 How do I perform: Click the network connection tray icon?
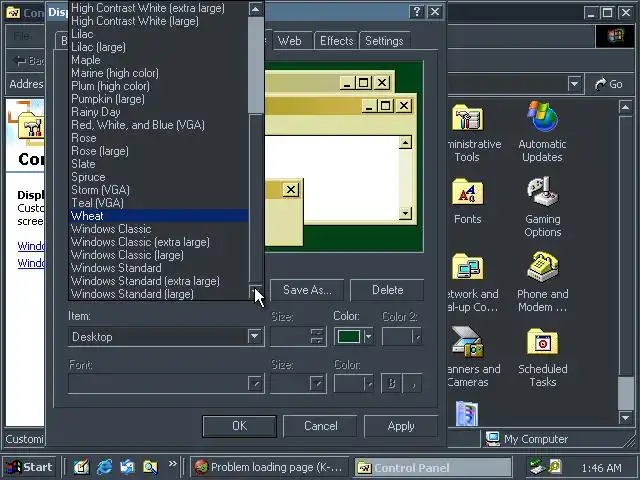[x=536, y=467]
